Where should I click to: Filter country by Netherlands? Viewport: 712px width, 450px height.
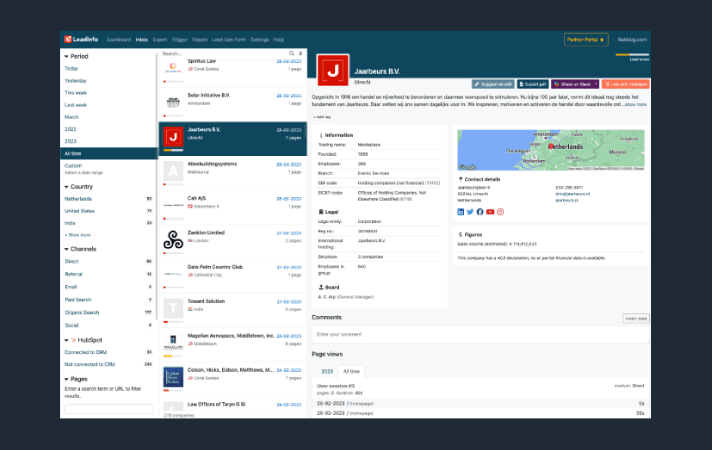coord(78,199)
